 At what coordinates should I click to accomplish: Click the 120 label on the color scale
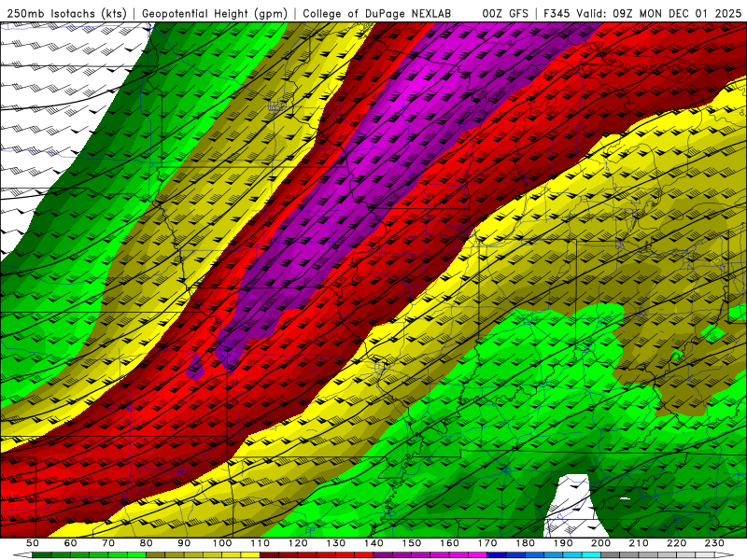[298, 543]
